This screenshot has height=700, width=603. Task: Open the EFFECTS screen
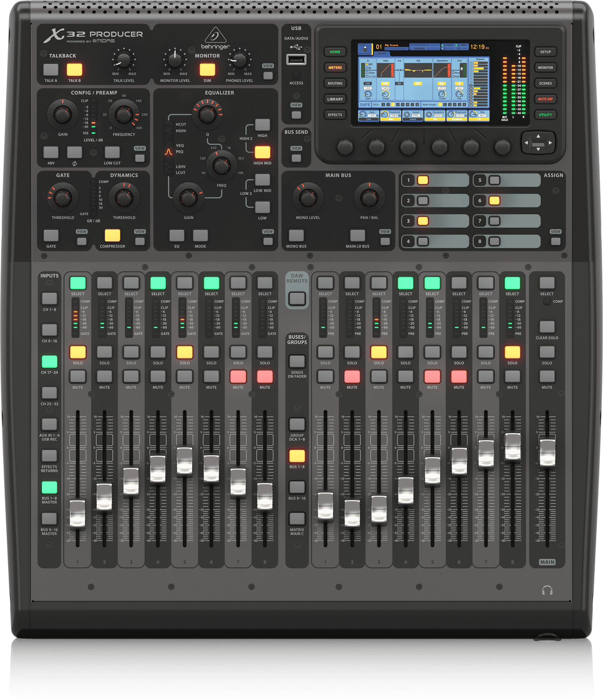point(335,114)
